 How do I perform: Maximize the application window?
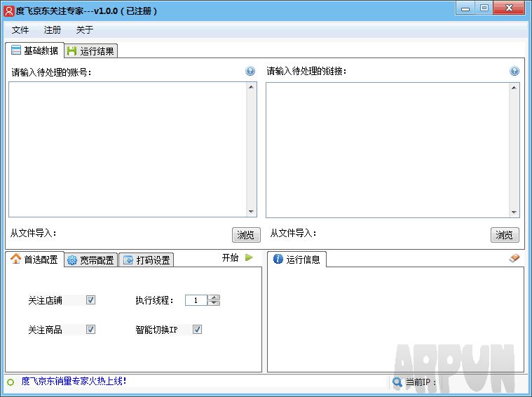(x=484, y=8)
